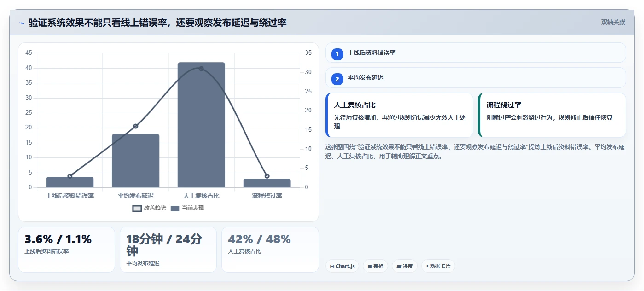This screenshot has height=291, width=644.
Task: Select the 数据卡片 tag chip
Action: pos(438,266)
